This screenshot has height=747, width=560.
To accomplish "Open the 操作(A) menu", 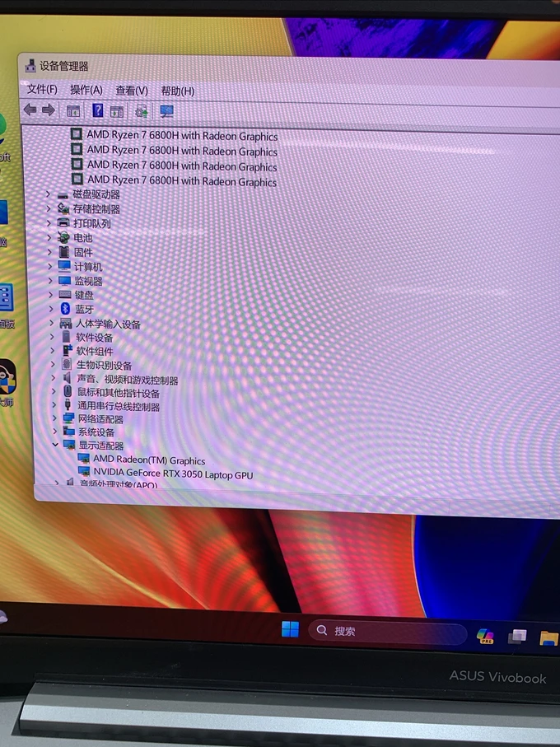I will click(86, 90).
